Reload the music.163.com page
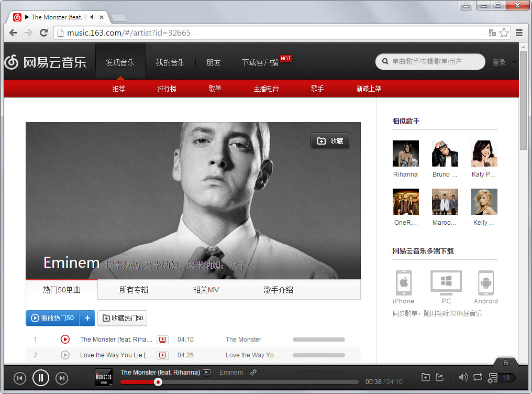The width and height of the screenshot is (532, 394). (x=44, y=33)
